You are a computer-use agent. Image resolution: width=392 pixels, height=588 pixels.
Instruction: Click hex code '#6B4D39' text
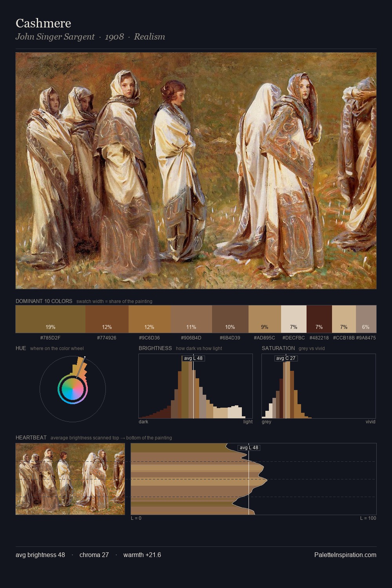230,338
